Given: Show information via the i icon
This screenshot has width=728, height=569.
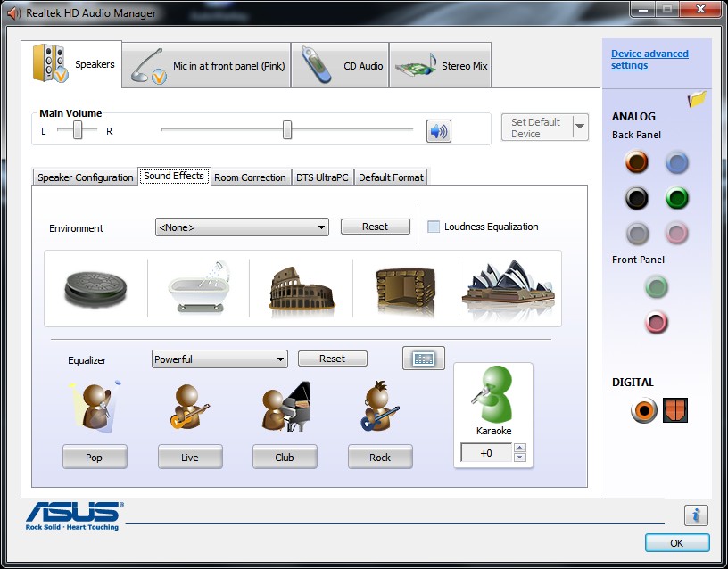Looking at the screenshot, I should point(696,515).
